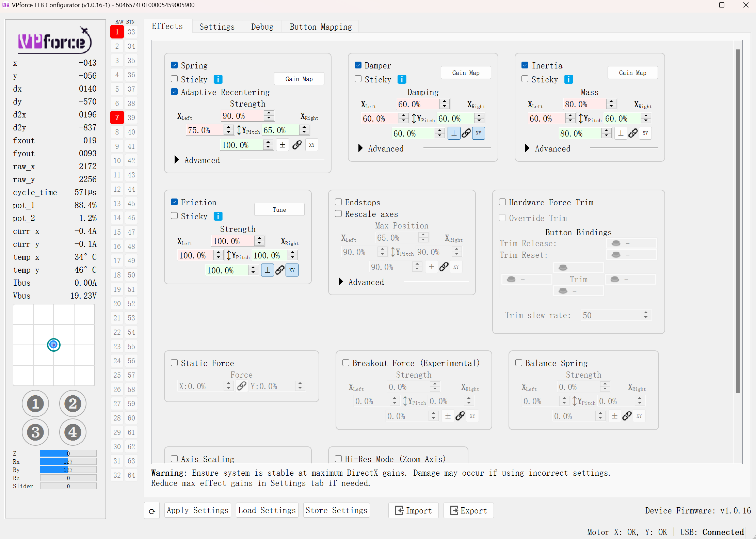Click the link axes icon in Spring panel
Viewport: 756px width, 539px height.
coord(297,145)
